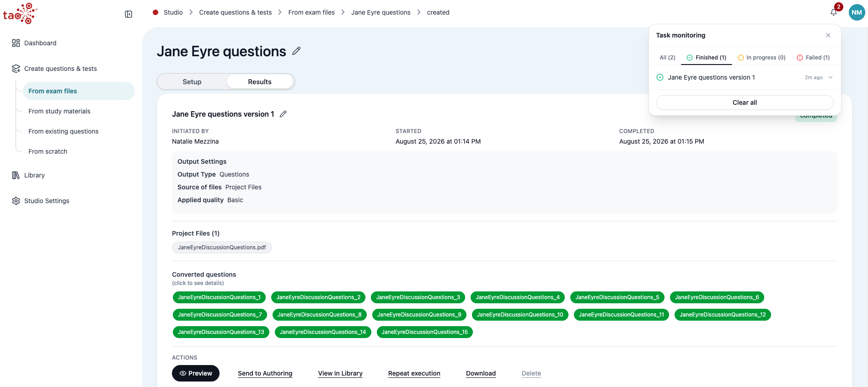This screenshot has width=868, height=387.
Task: Show Finished (1) tasks
Action: pos(707,58)
